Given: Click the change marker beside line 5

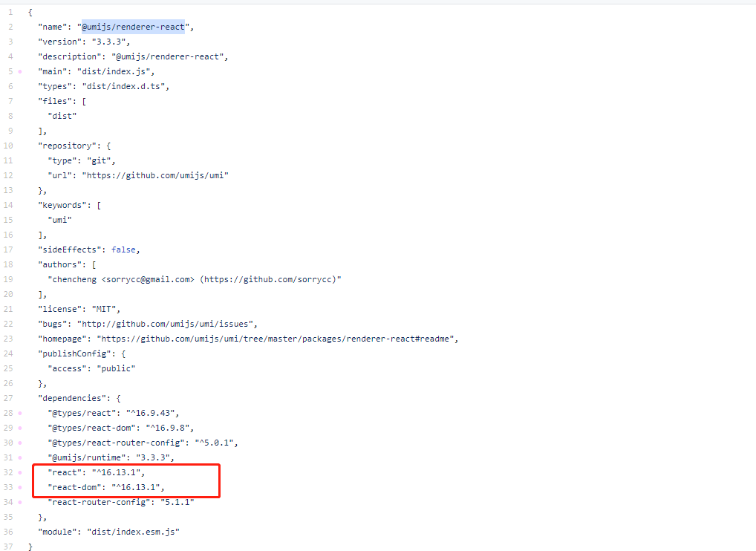Looking at the screenshot, I should (x=20, y=71).
